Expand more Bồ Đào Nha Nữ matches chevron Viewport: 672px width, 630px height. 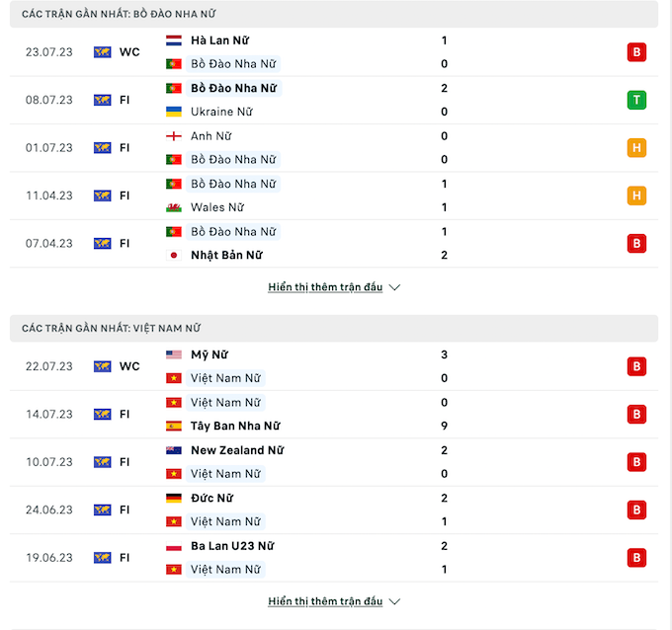[x=394, y=287]
